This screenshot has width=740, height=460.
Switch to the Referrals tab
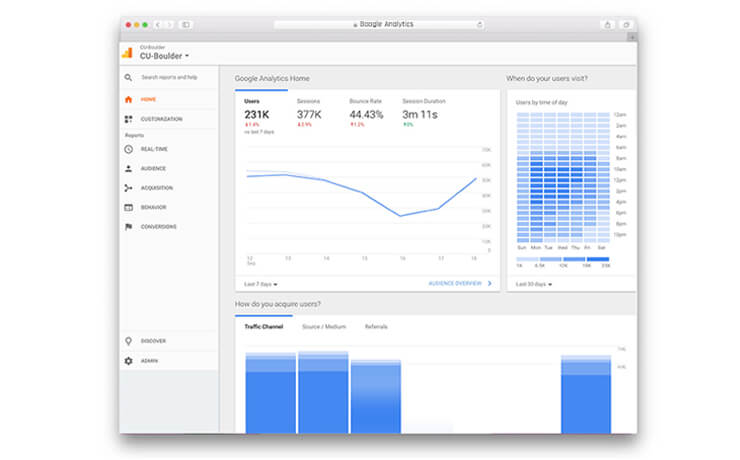376,326
